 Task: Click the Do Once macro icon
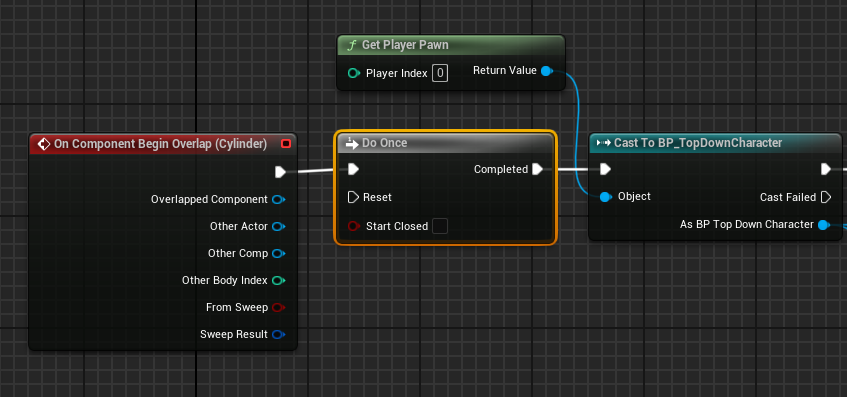pos(352,143)
